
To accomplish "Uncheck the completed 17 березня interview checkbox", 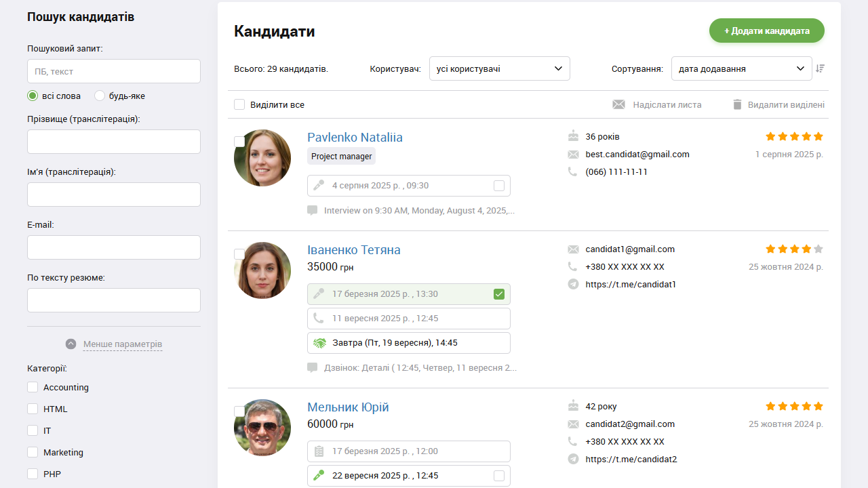I will pyautogui.click(x=499, y=294).
